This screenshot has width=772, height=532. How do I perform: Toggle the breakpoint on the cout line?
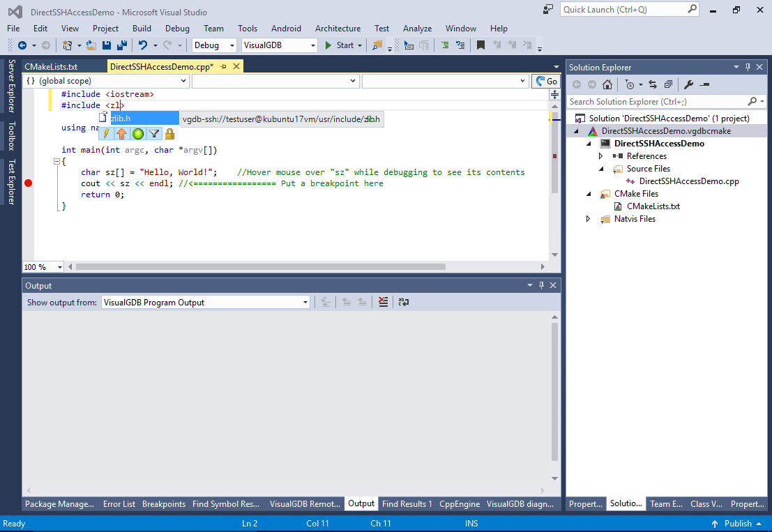click(29, 183)
